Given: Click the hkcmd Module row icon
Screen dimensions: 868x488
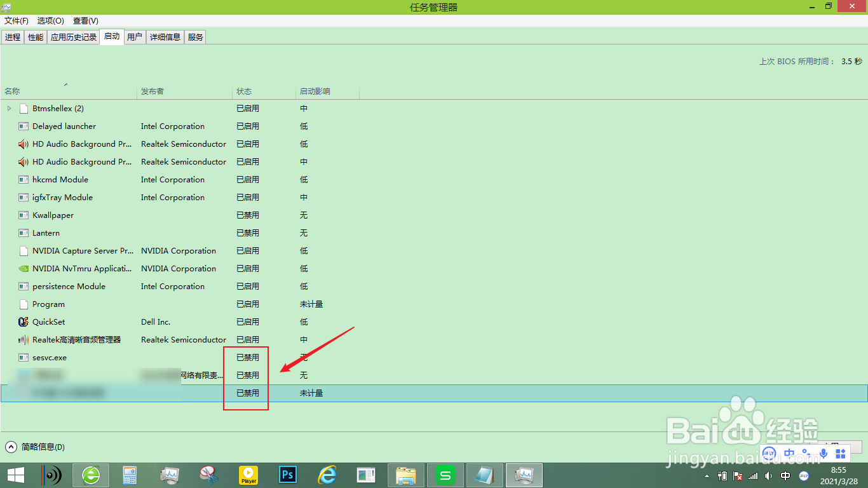Looking at the screenshot, I should [24, 180].
